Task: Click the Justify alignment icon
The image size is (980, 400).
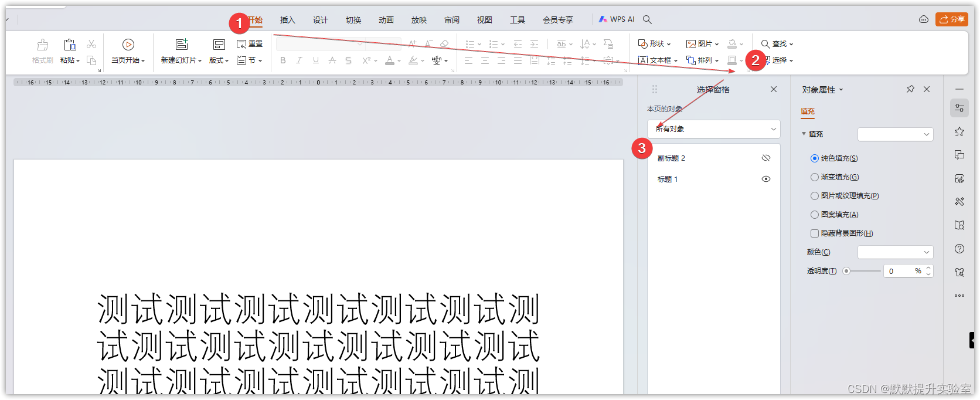Action: (x=518, y=60)
